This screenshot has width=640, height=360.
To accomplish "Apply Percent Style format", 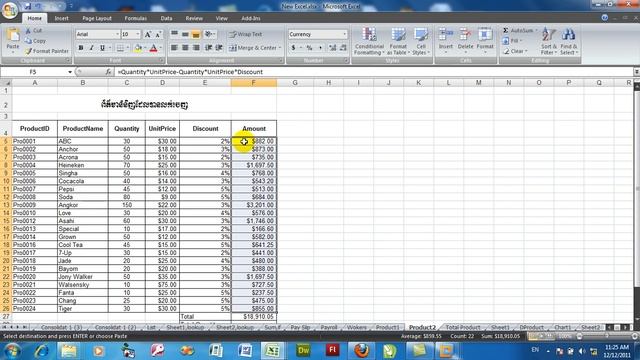I will [309, 48].
